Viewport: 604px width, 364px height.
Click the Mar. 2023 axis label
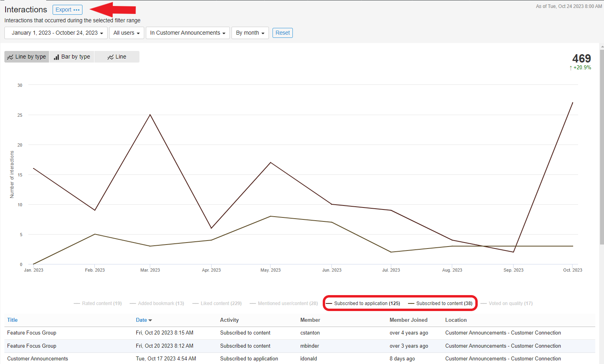150,270
